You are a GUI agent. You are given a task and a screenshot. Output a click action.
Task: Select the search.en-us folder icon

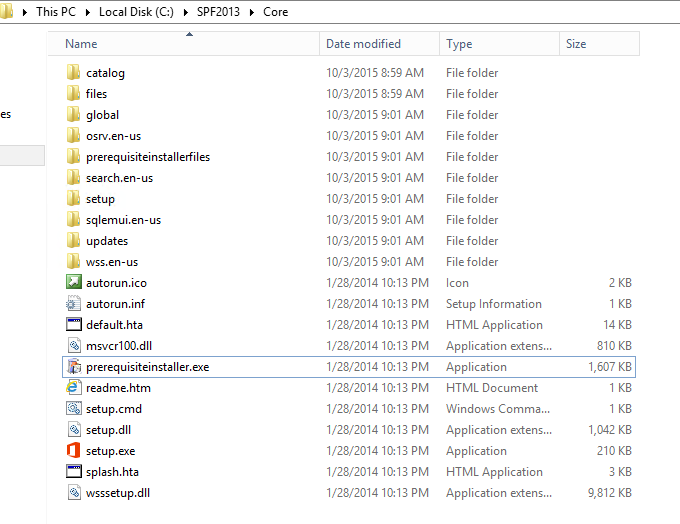pyautogui.click(x=73, y=177)
